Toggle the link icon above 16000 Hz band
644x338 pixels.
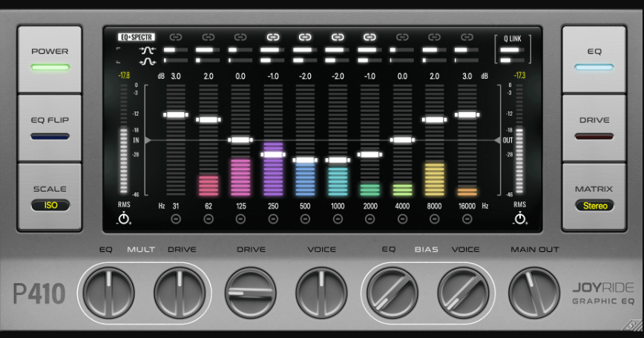pyautogui.click(x=467, y=37)
